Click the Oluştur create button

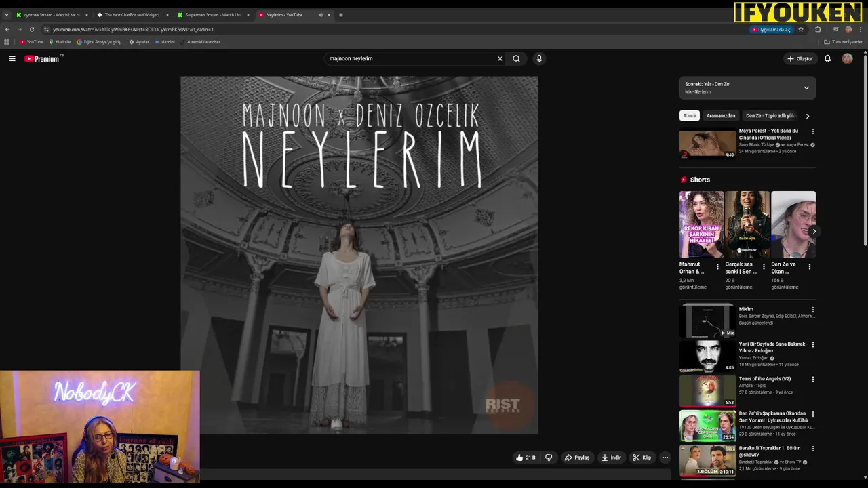[x=800, y=59]
